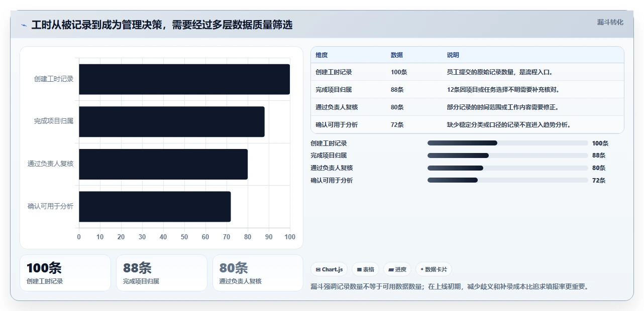Click the 创建工时记录 bar in the chart
This screenshot has width=644, height=311.
coord(184,79)
